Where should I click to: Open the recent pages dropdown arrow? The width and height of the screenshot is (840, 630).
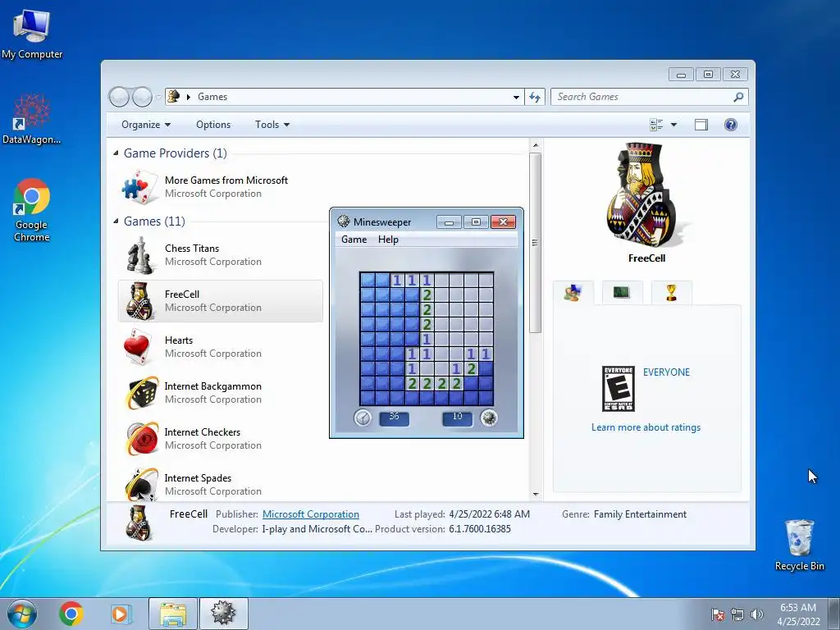pos(159,97)
